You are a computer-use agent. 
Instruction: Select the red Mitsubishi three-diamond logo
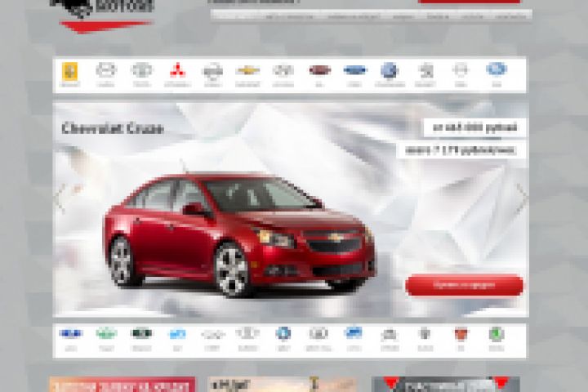coord(177,70)
